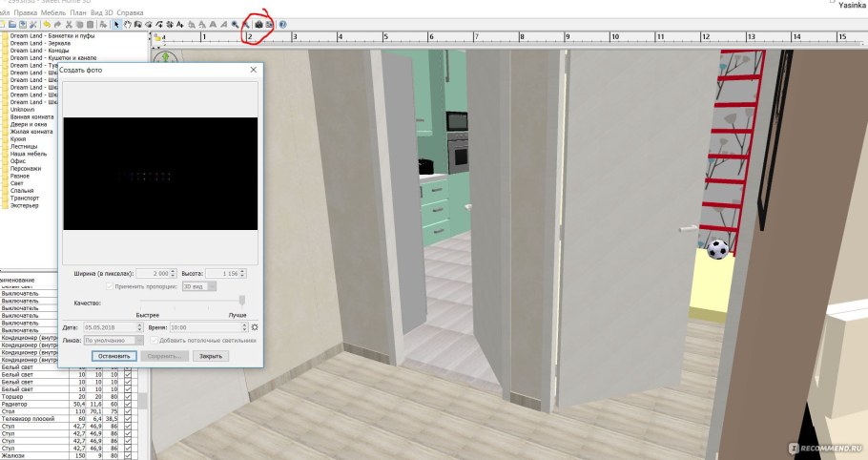Toggle visibility checkbox for Жалюзи row

click(x=129, y=455)
